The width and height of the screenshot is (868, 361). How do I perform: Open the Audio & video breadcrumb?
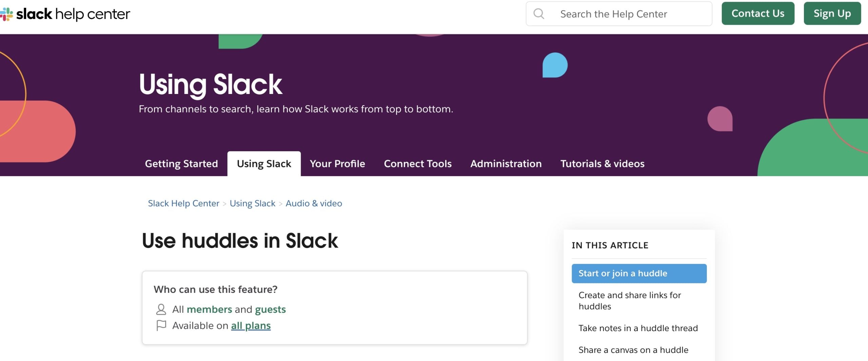314,203
